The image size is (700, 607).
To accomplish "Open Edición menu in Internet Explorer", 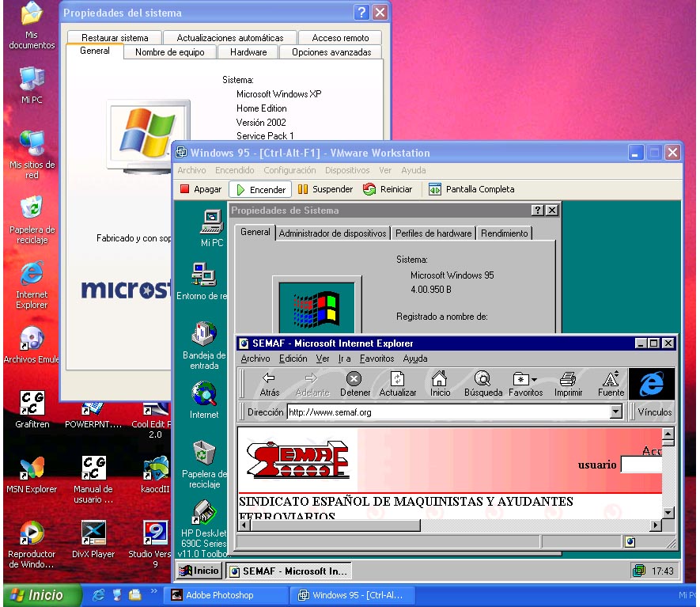I will tap(293, 359).
